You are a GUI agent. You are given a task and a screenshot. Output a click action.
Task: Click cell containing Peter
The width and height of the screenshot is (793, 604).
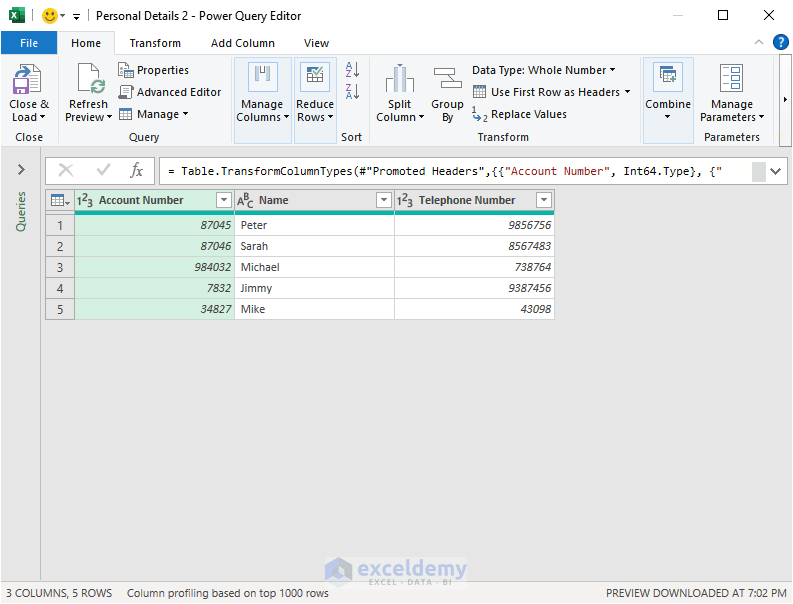point(314,225)
